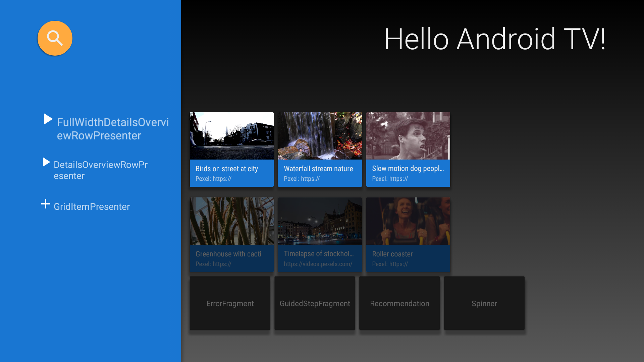Click the plus icon next to GridItemPresenter
The image size is (644, 362).
point(45,204)
